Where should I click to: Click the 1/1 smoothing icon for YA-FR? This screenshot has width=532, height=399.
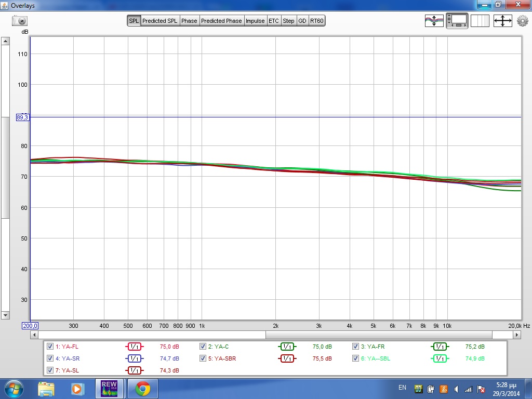click(440, 347)
